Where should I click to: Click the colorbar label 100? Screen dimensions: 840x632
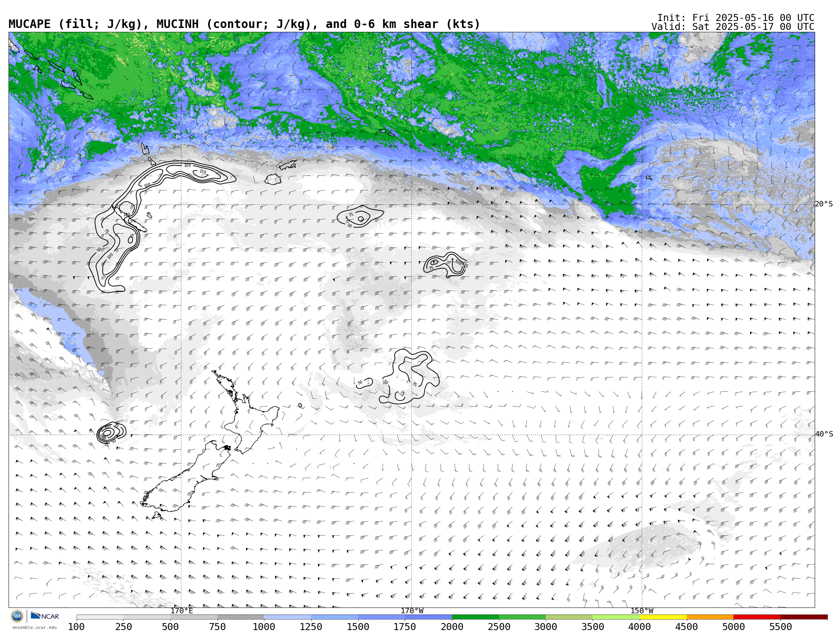[x=76, y=627]
